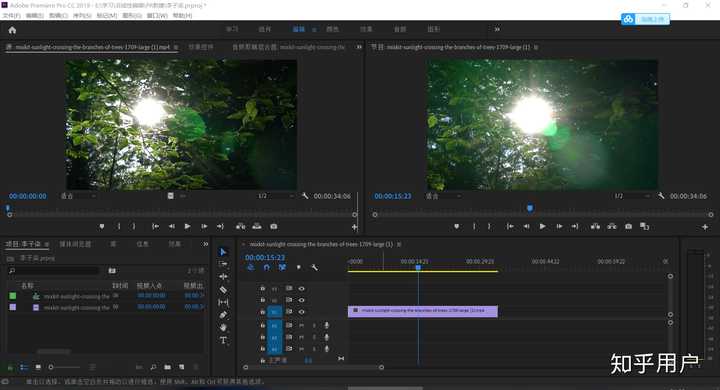The image size is (720, 390).
Task: Toggle V1 track output eye
Action: click(302, 312)
